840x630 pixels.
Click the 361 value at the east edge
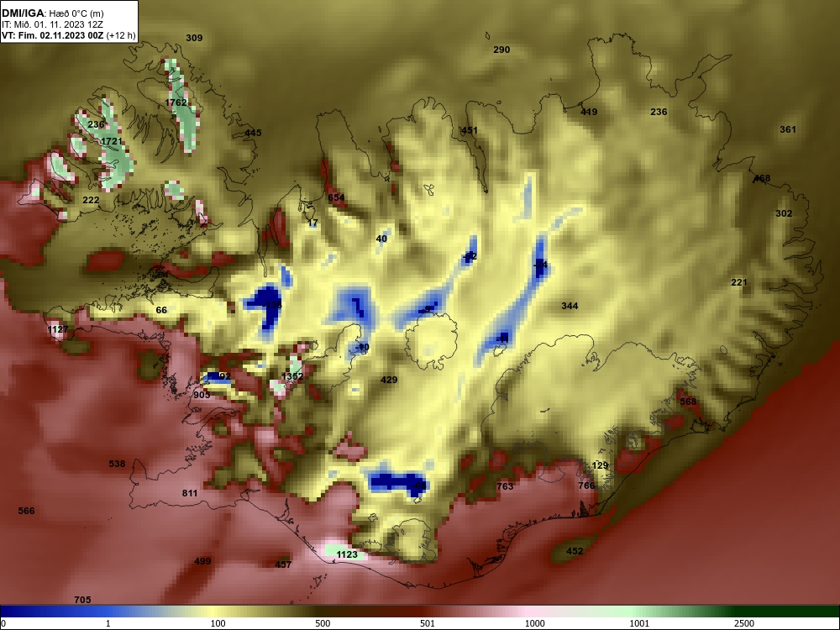788,129
